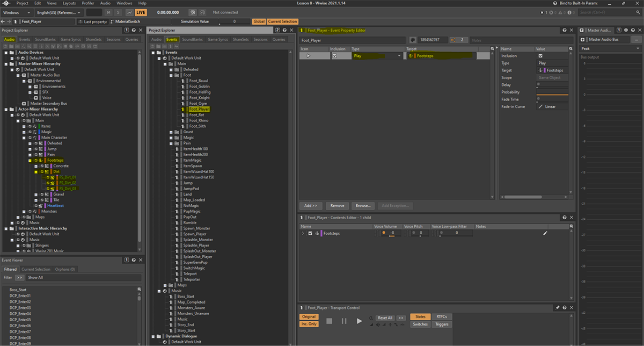644x346 pixels.
Task: Toggle Footsteps inclusion checkbox in Contents Editor
Action: [x=310, y=233]
